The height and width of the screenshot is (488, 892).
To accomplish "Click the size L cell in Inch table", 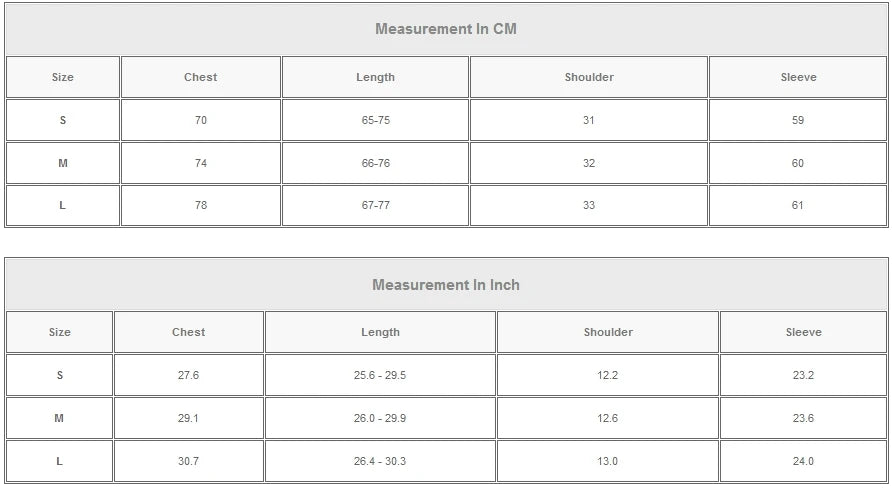I will [x=59, y=461].
